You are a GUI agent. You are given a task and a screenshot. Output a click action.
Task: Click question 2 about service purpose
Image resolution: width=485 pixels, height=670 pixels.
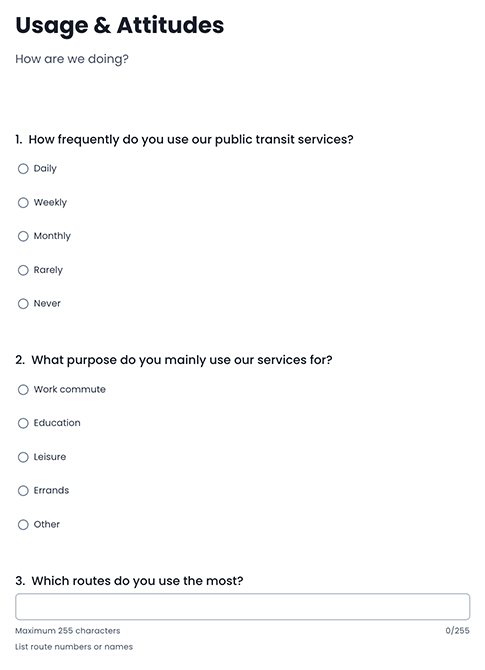173,360
